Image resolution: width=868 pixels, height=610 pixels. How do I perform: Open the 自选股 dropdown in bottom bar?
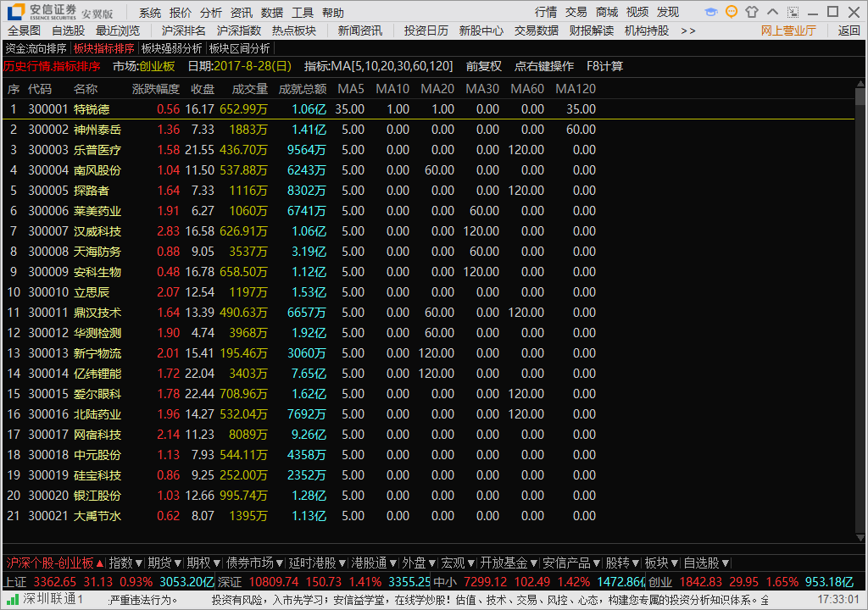(706, 563)
